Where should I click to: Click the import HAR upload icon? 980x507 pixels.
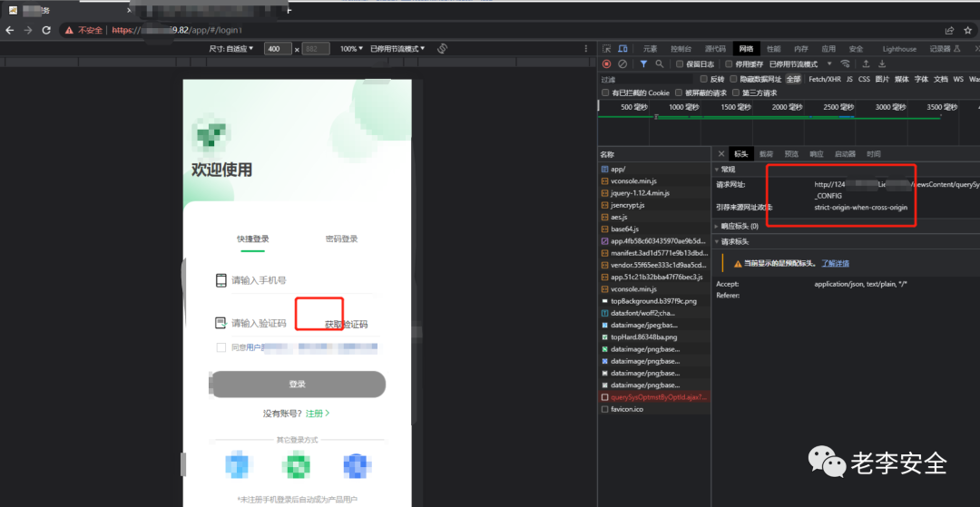tap(866, 64)
